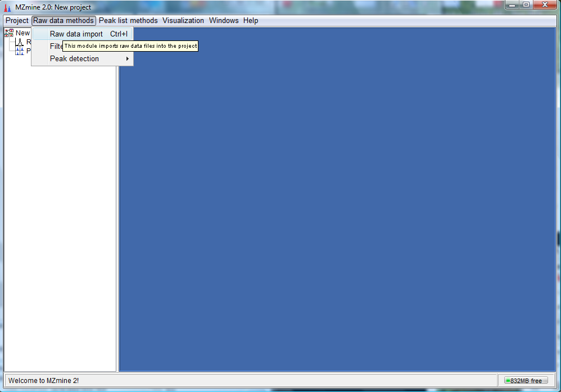This screenshot has height=392, width=561.
Task: Expand the Peak detection submenu
Action: pyautogui.click(x=83, y=58)
